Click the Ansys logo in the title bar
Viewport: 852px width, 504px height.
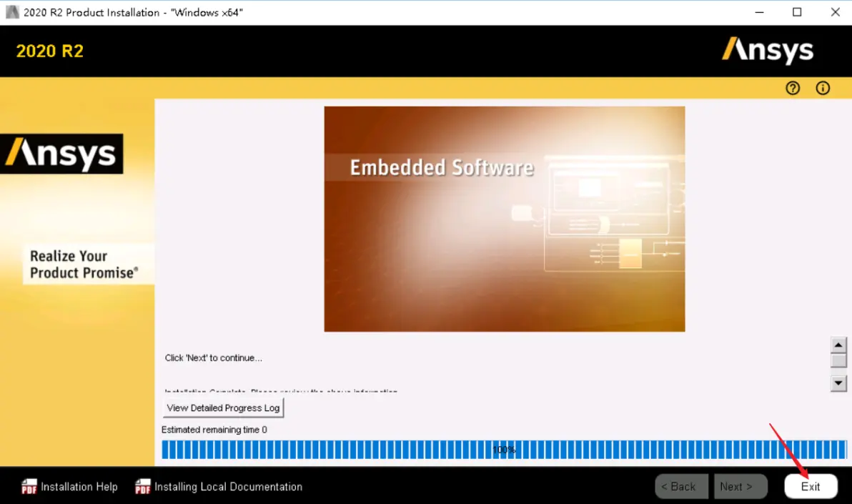pos(12,12)
